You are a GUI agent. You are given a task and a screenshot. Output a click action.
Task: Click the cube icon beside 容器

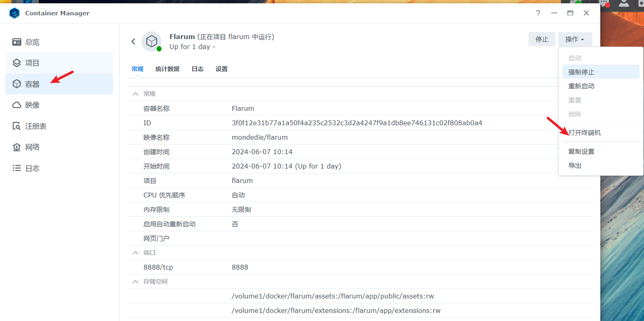pyautogui.click(x=17, y=84)
